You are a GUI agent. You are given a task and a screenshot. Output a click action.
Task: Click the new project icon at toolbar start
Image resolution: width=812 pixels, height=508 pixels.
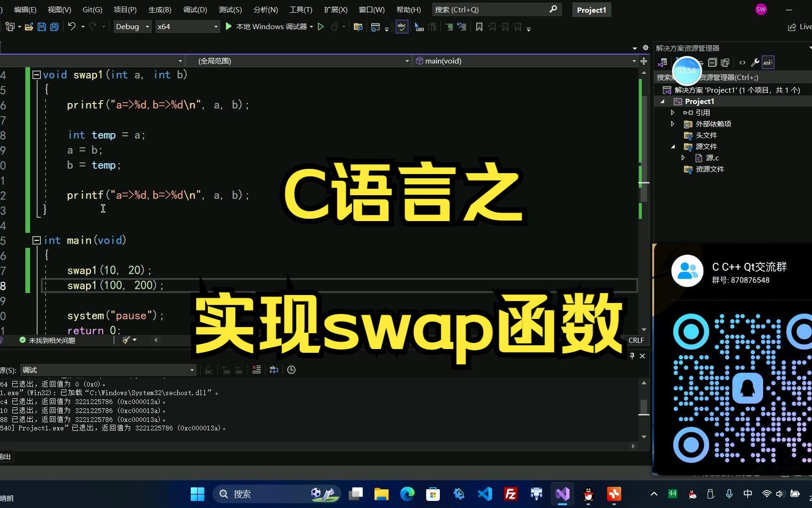10,27
